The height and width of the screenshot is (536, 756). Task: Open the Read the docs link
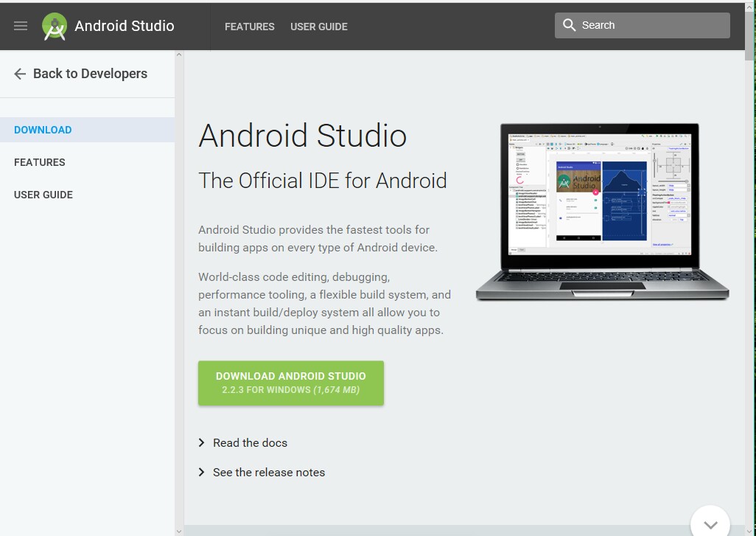(250, 443)
